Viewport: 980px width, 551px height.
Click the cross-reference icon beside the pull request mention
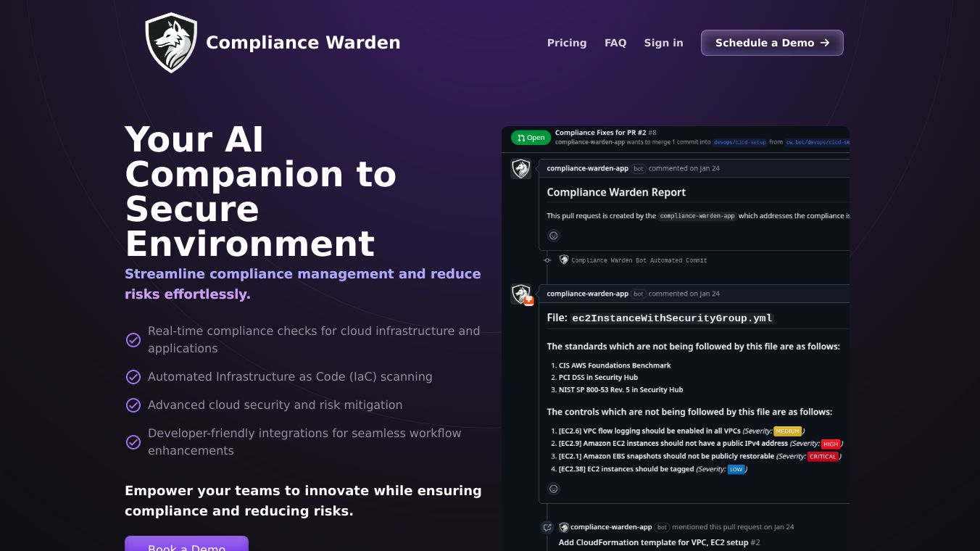547,527
